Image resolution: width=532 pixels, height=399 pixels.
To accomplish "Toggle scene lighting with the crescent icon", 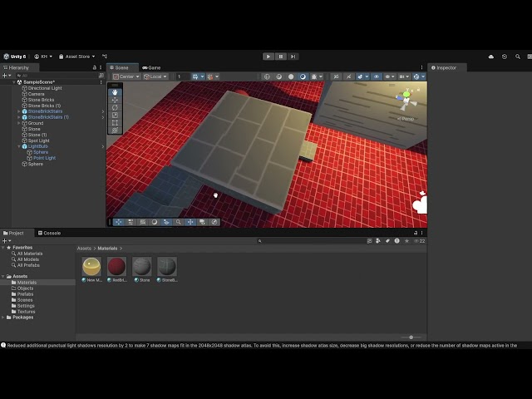I will [303, 76].
